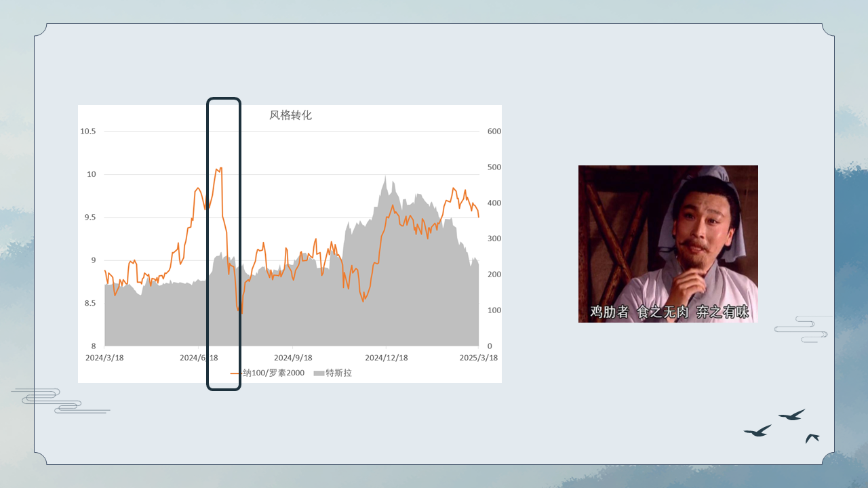Click the 10.5 left axis value
The width and height of the screenshot is (868, 488).
coord(88,131)
